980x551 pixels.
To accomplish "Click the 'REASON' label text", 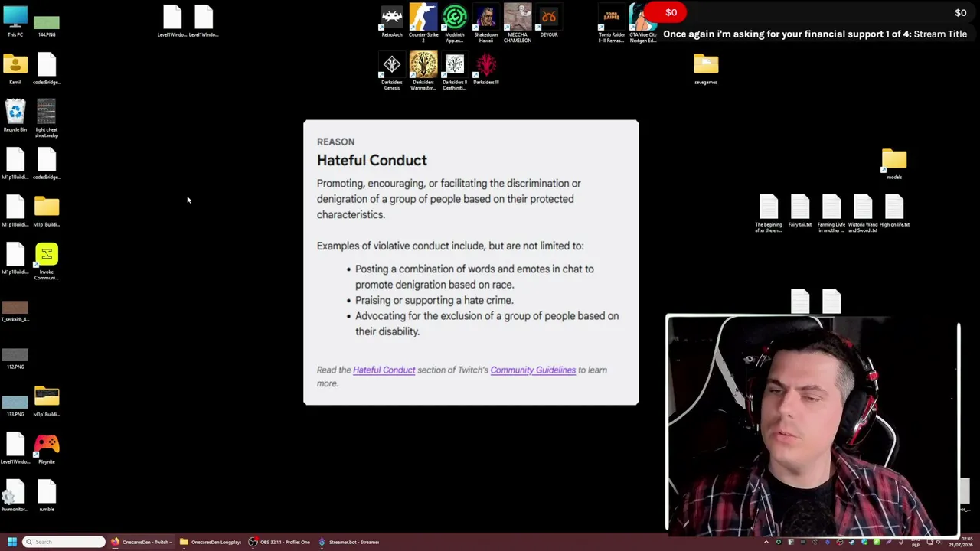I will click(335, 142).
